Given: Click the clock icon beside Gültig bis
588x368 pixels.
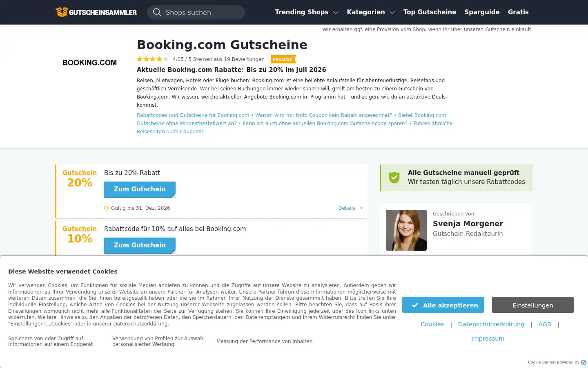Looking at the screenshot, I should click(x=107, y=208).
